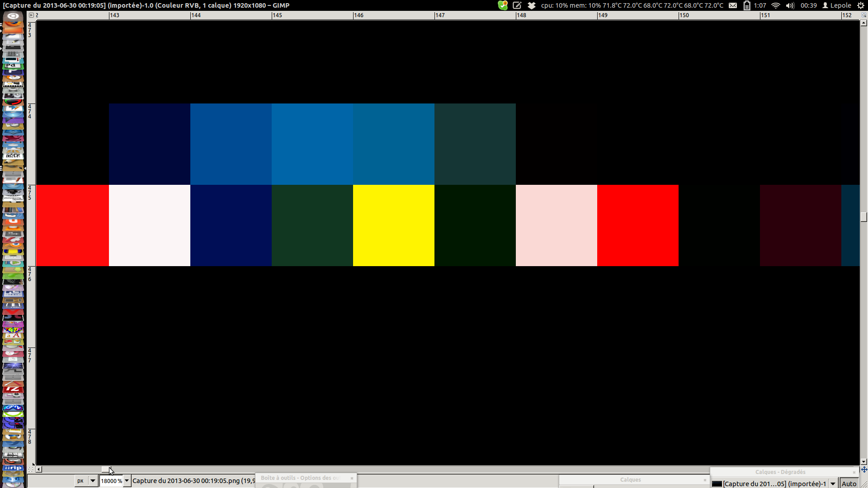Select the Calques tab header

[x=630, y=480]
